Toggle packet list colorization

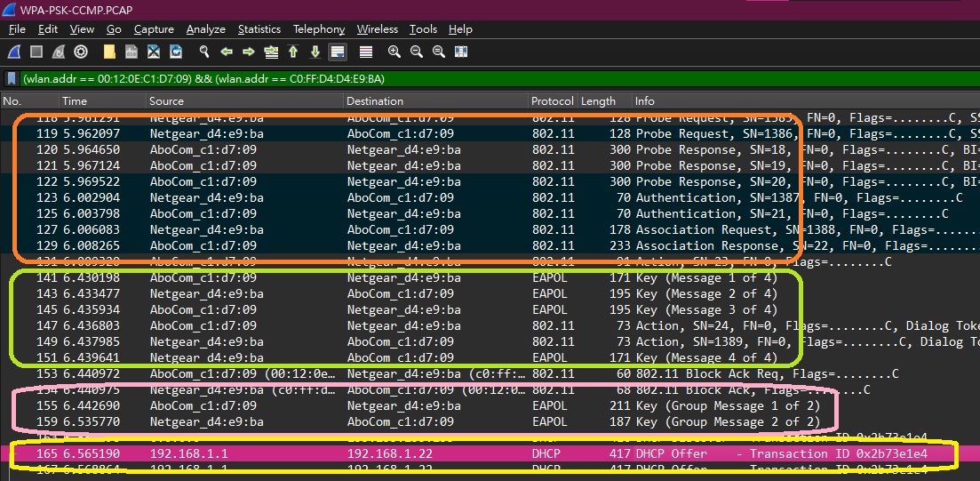point(366,52)
